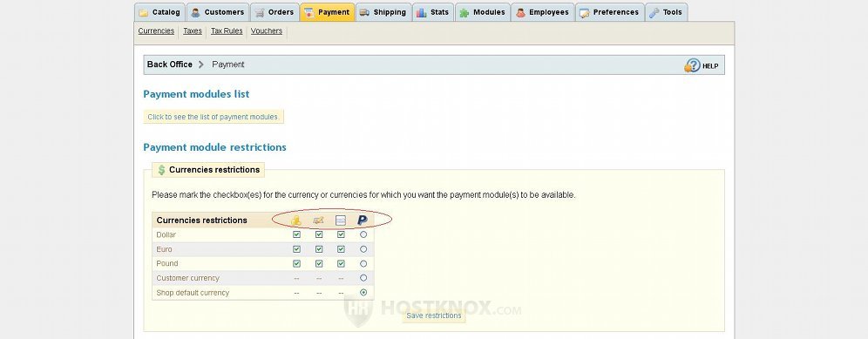
Task: Open the HELP icon
Action: 702,65
